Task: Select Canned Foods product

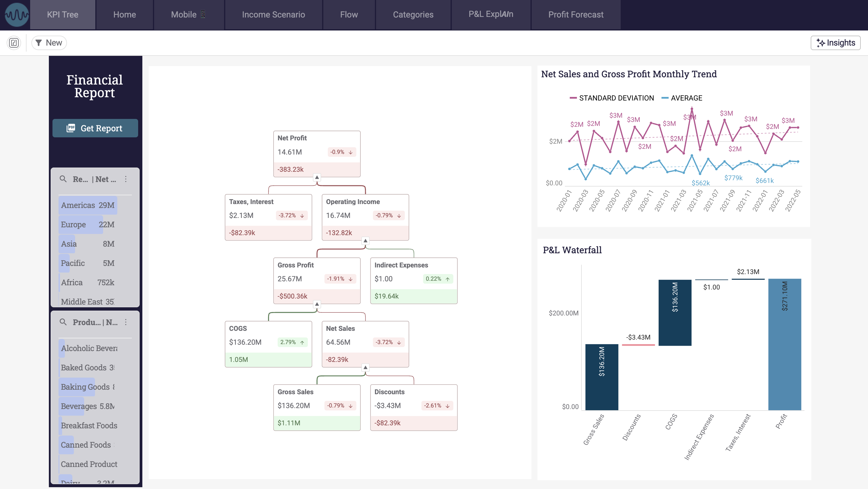Action: coord(88,445)
